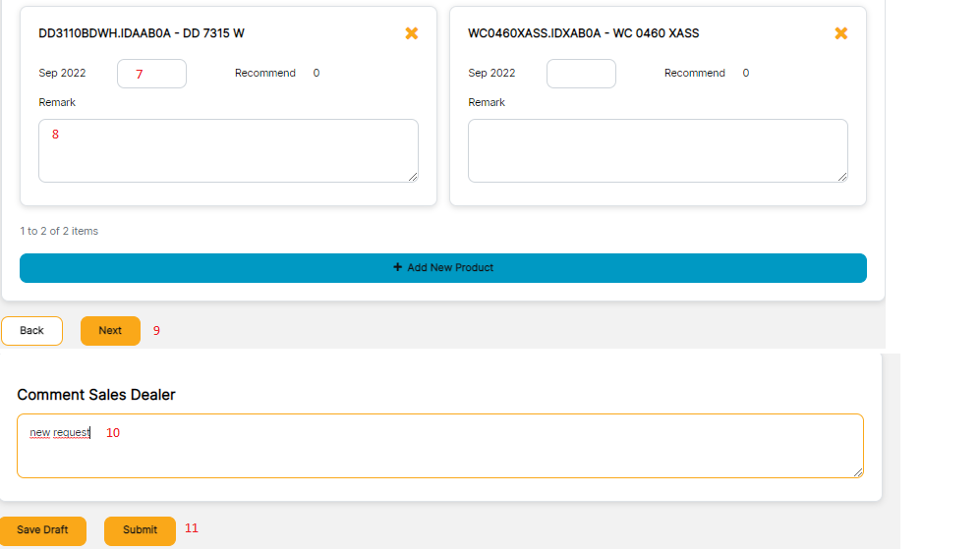The width and height of the screenshot is (980, 549).
Task: Click the plus icon on Add New Product
Action: click(x=397, y=267)
